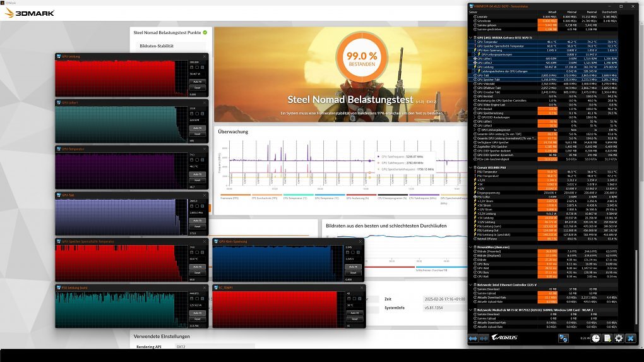Click green check next to Steel Nomad Belastungstest Punkte
The width and height of the screenshot is (644, 362).
pos(205,32)
